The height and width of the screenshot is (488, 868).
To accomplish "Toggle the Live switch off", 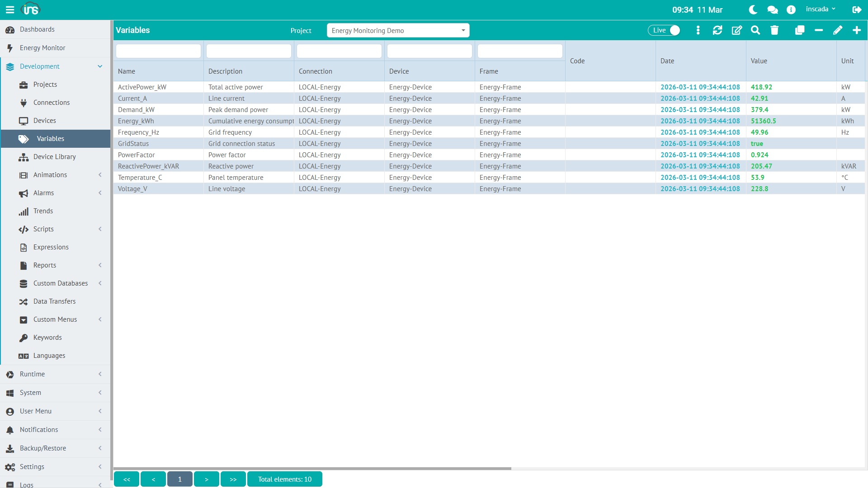I will click(664, 30).
